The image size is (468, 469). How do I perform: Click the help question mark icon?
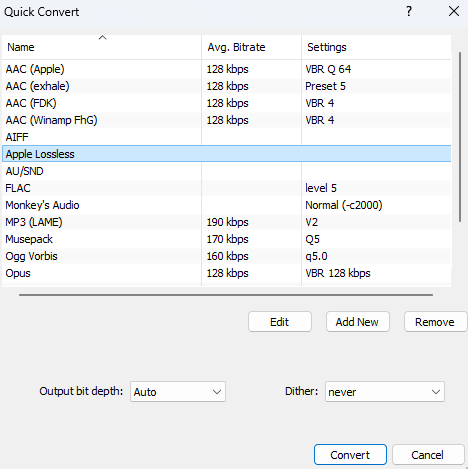click(x=409, y=12)
